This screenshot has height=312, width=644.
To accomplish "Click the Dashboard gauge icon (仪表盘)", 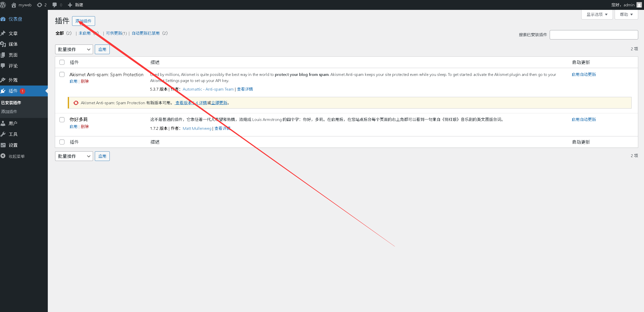I will tap(3, 19).
